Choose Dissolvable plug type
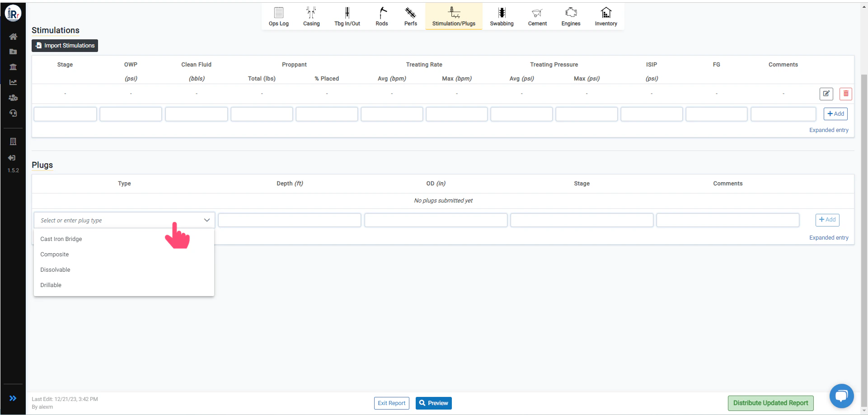Viewport: 868px width, 415px height. pos(124,270)
